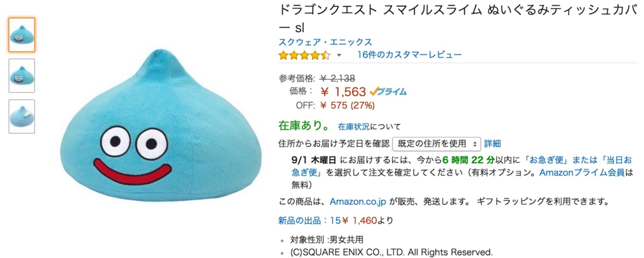Click the main blue slime product image

(161, 129)
